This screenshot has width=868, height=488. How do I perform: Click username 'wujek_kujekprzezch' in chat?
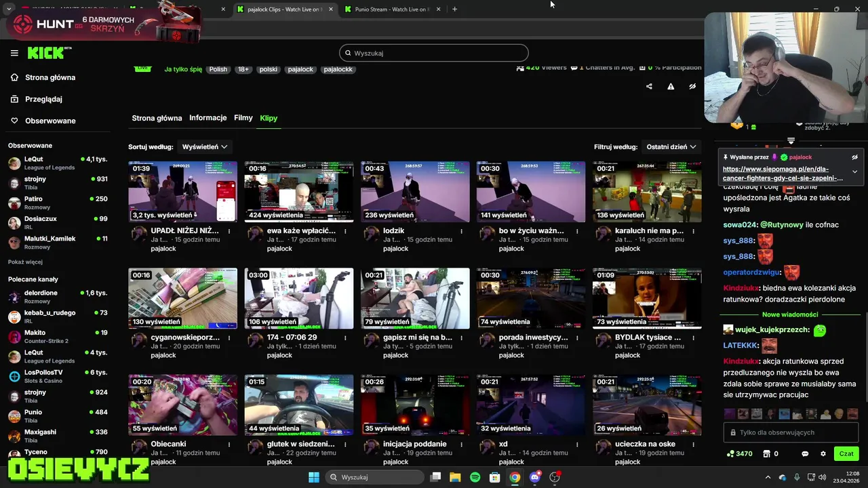(773, 330)
